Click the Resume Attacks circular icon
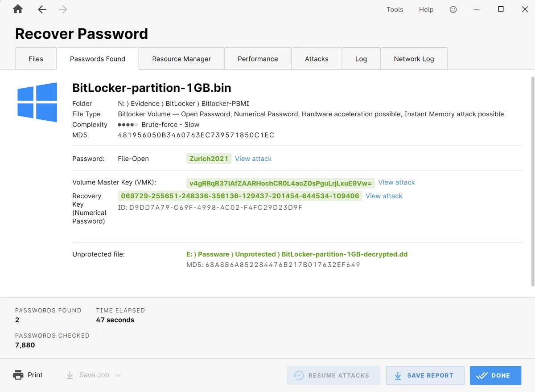Image resolution: width=535 pixels, height=392 pixels. 298,376
